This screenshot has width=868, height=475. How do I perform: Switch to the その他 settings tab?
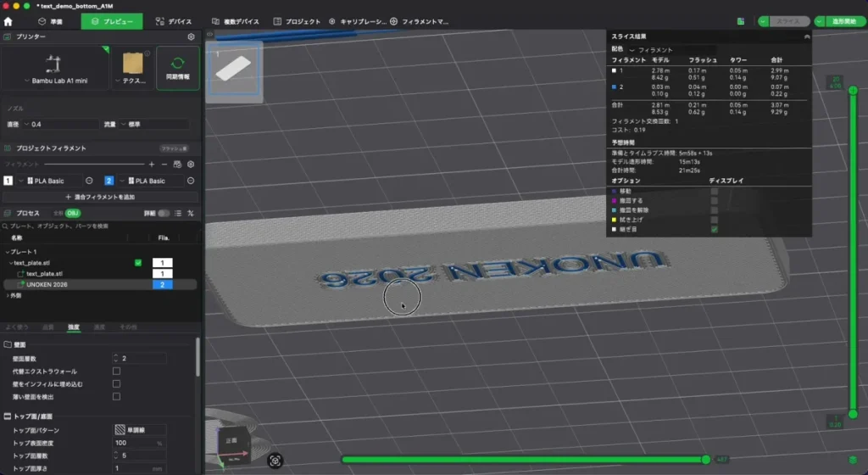(129, 327)
